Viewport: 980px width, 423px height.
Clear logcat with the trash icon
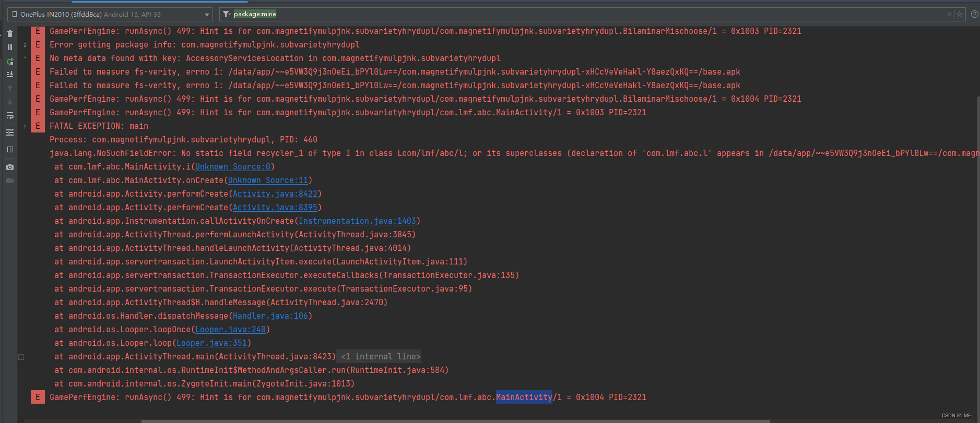pos(10,34)
